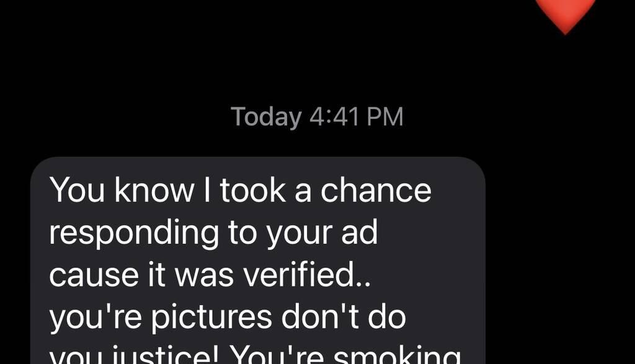Image resolution: width=635 pixels, height=364 pixels.
Task: Tap the red heart emoji
Action: pyautogui.click(x=566, y=16)
